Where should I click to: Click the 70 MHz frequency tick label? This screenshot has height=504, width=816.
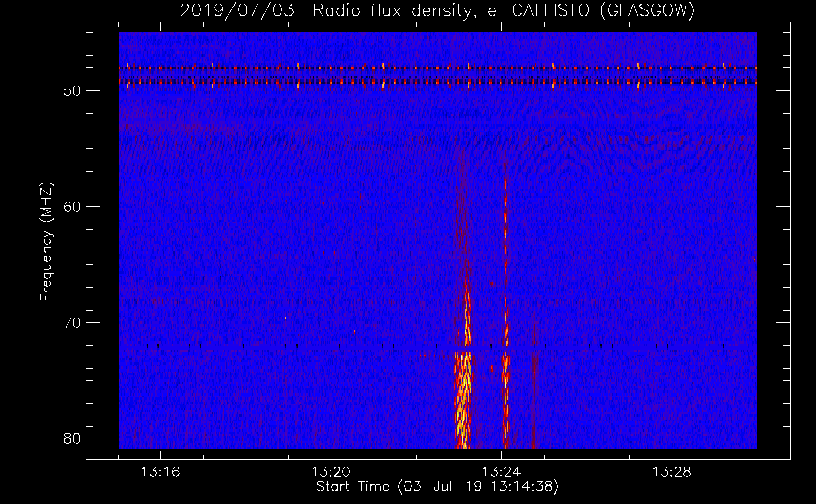[x=73, y=323]
